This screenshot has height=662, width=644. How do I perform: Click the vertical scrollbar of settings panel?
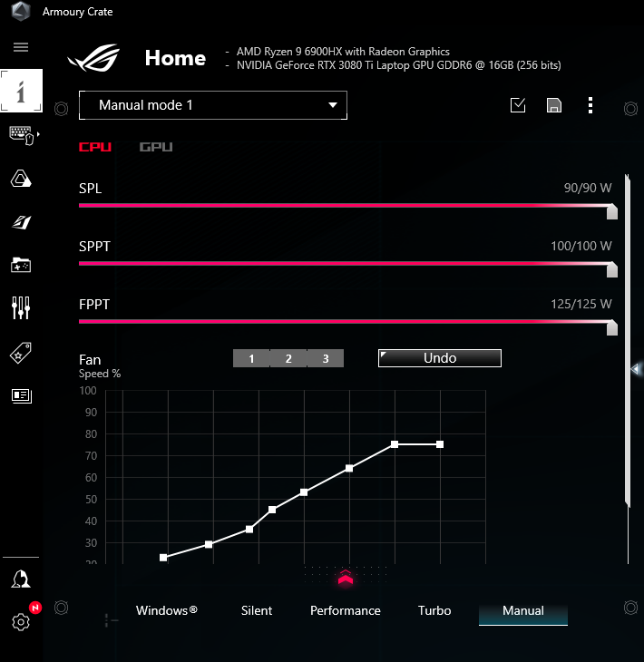click(628, 340)
